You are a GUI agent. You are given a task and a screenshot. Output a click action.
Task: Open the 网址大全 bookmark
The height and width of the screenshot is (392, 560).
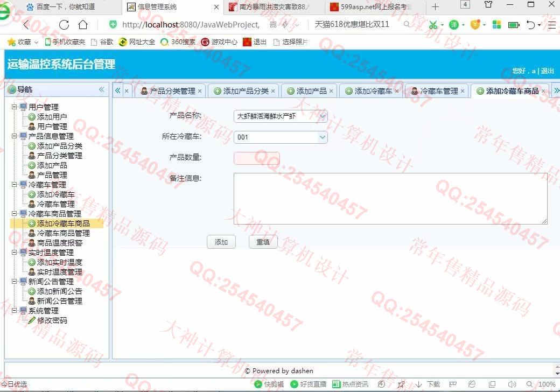[137, 42]
